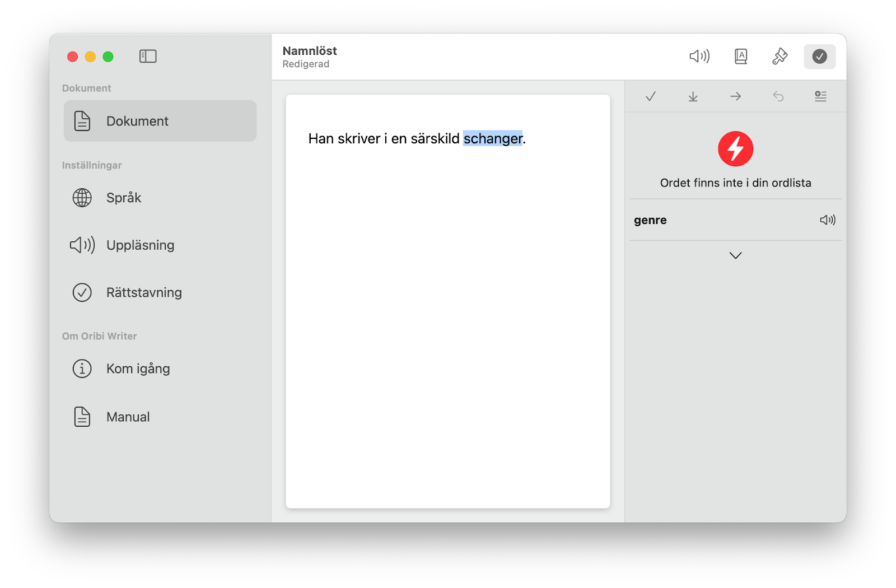Viewport: 896px width, 588px height.
Task: Close the window with the red button
Action: 73,57
